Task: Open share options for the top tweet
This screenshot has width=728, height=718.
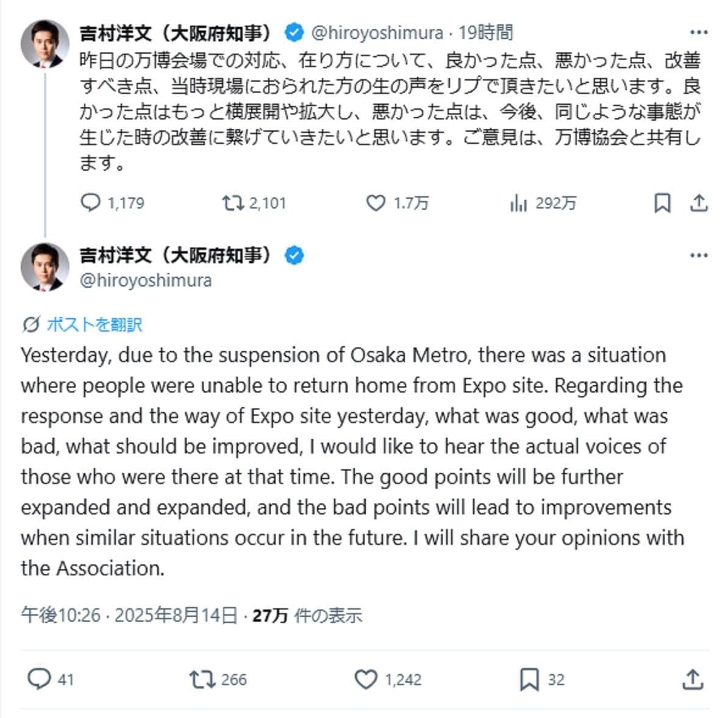Action: tap(699, 204)
